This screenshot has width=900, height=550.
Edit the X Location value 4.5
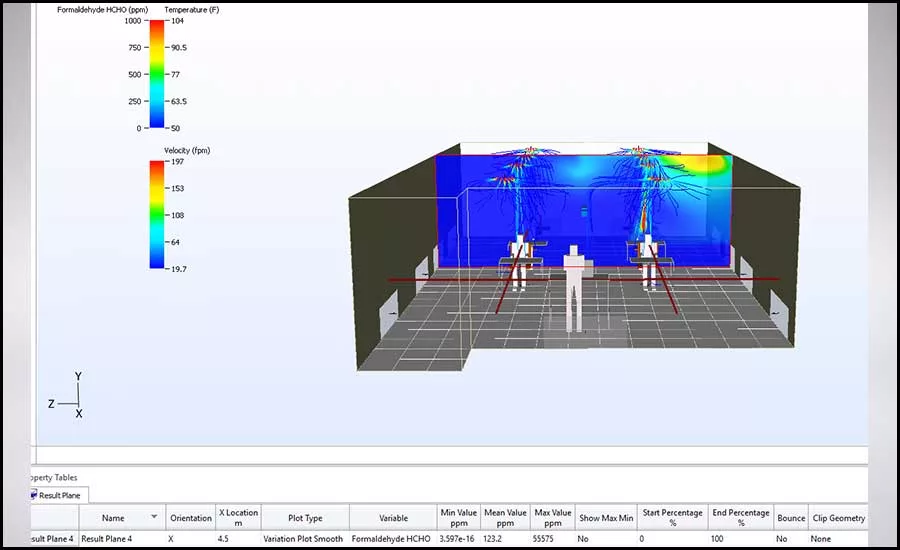pos(238,539)
